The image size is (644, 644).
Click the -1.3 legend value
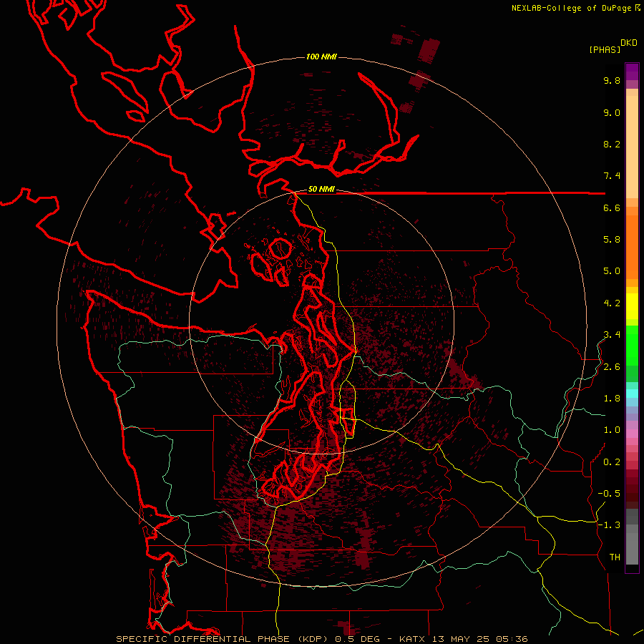click(x=609, y=525)
